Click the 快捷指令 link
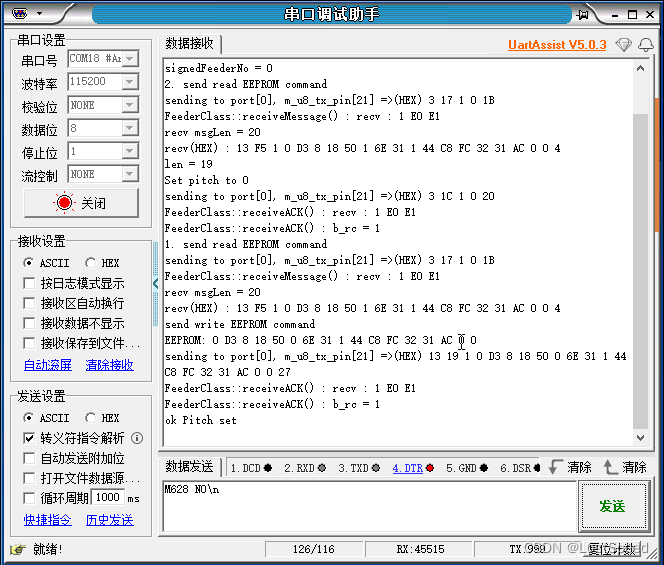Screen dimensions: 664x565 [x=48, y=520]
